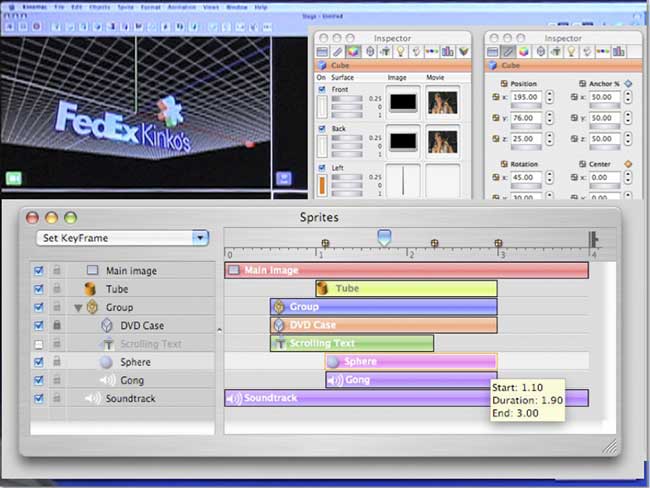Open the green V-shaped icon in left Inspector
Viewport: 650px width, 488px height.
[463, 51]
